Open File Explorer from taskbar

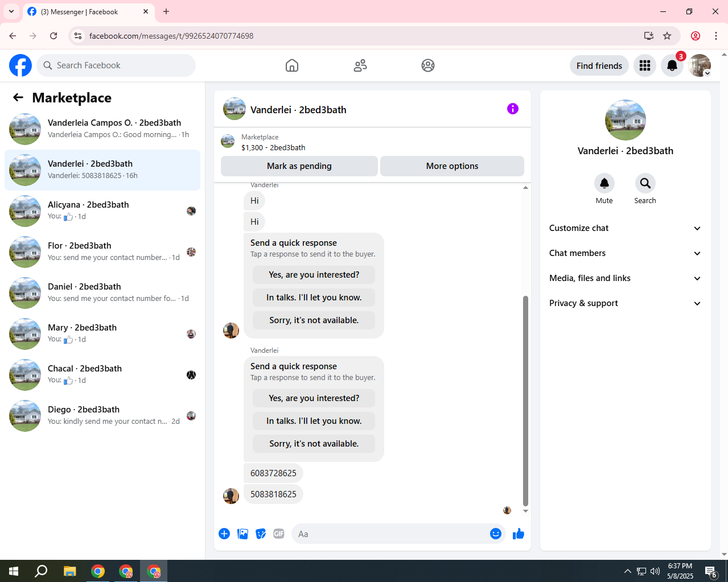[x=69, y=571]
